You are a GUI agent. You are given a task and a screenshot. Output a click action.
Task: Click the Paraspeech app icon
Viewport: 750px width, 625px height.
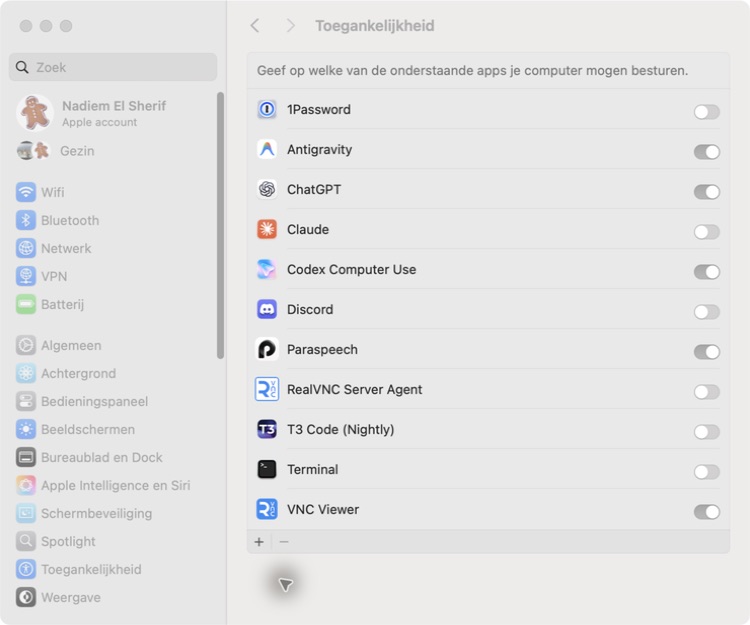tap(267, 350)
